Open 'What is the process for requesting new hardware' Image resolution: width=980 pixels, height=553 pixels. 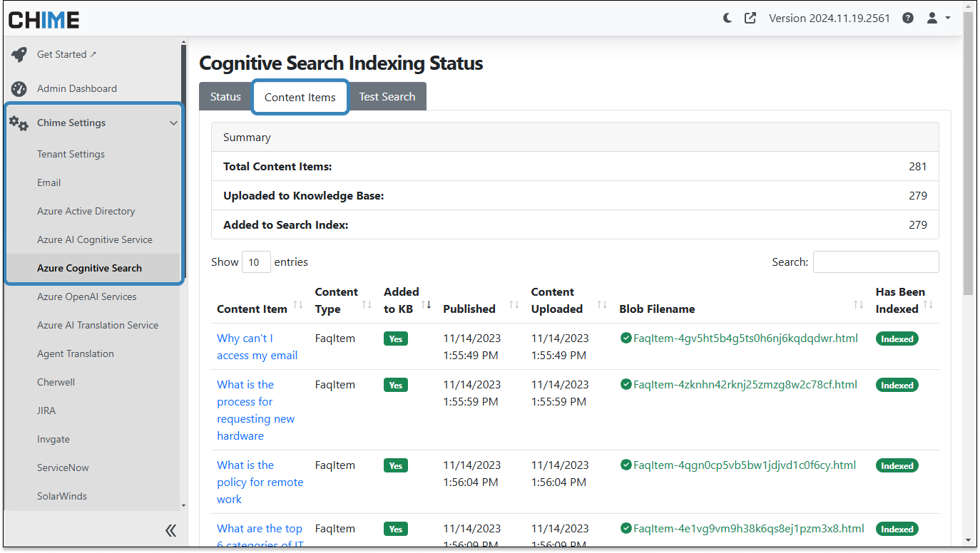pyautogui.click(x=256, y=410)
